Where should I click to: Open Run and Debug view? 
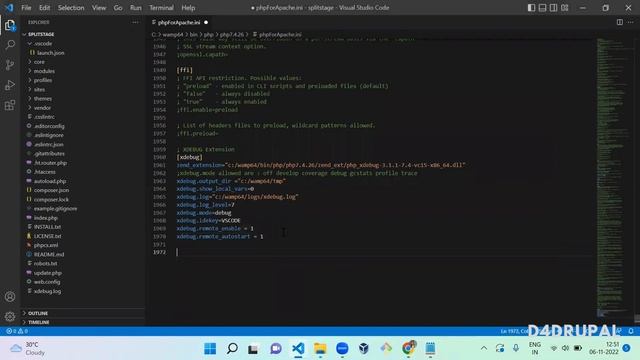pyautogui.click(x=10, y=85)
